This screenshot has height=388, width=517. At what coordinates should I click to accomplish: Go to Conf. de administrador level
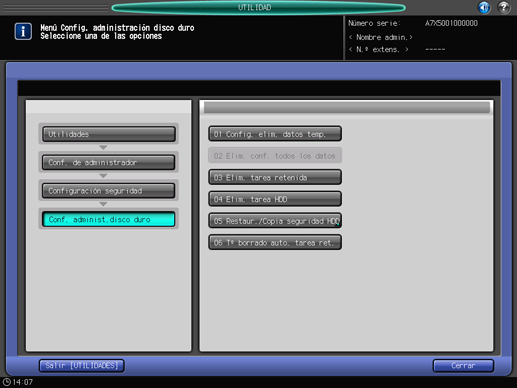(x=109, y=162)
